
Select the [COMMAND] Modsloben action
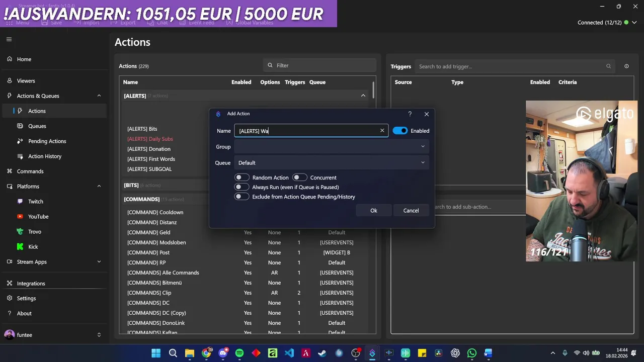click(156, 242)
